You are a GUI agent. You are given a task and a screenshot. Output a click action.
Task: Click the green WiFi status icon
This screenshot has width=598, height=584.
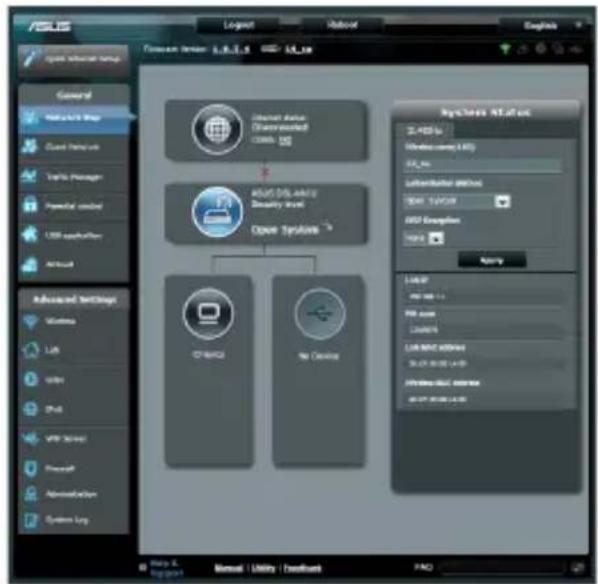505,49
